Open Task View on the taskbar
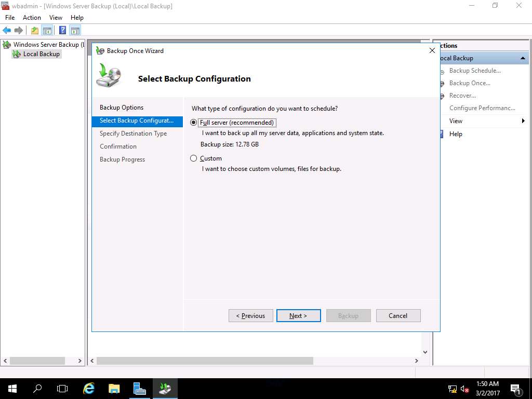 point(62,389)
